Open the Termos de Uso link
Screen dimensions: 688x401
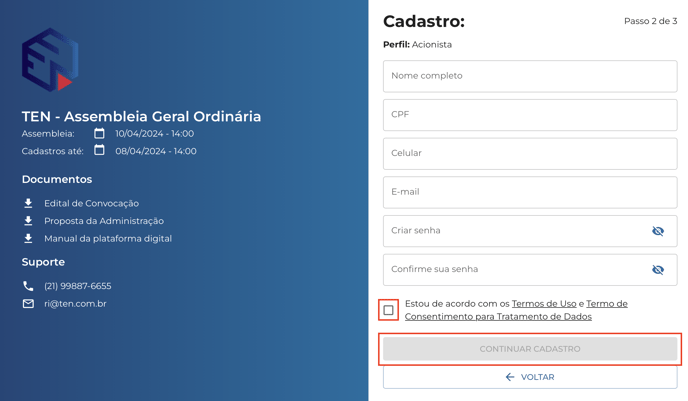tap(544, 304)
